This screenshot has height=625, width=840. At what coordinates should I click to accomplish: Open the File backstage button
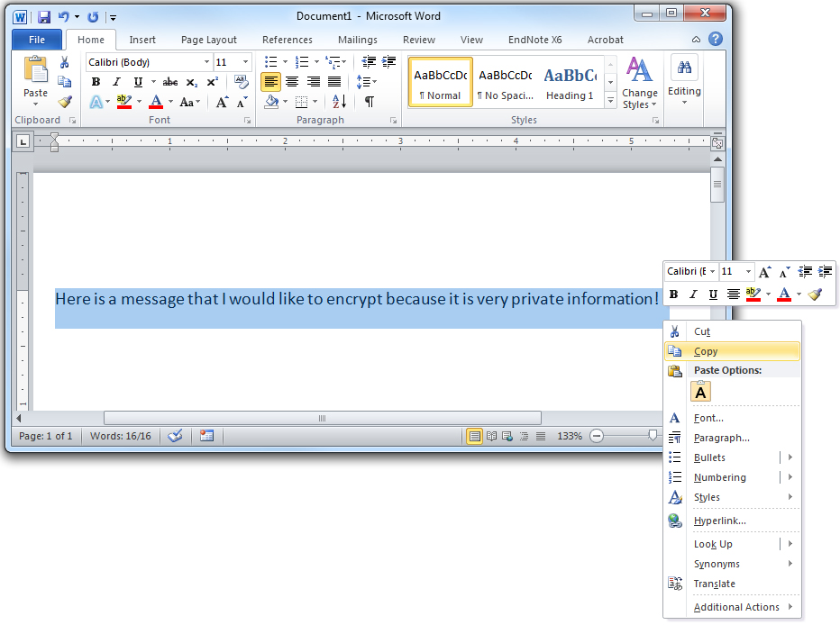pos(37,40)
